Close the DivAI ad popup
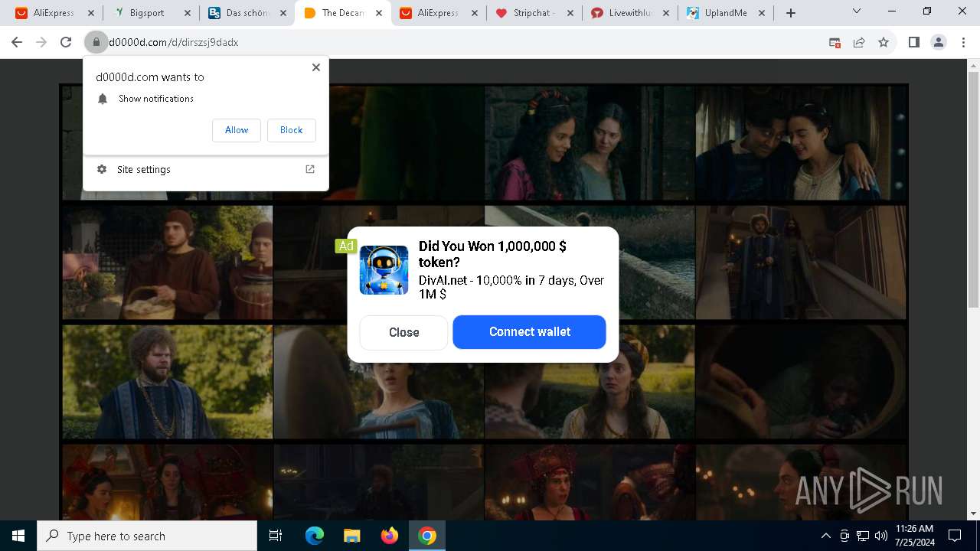Viewport: 980px width, 551px height. click(x=403, y=332)
